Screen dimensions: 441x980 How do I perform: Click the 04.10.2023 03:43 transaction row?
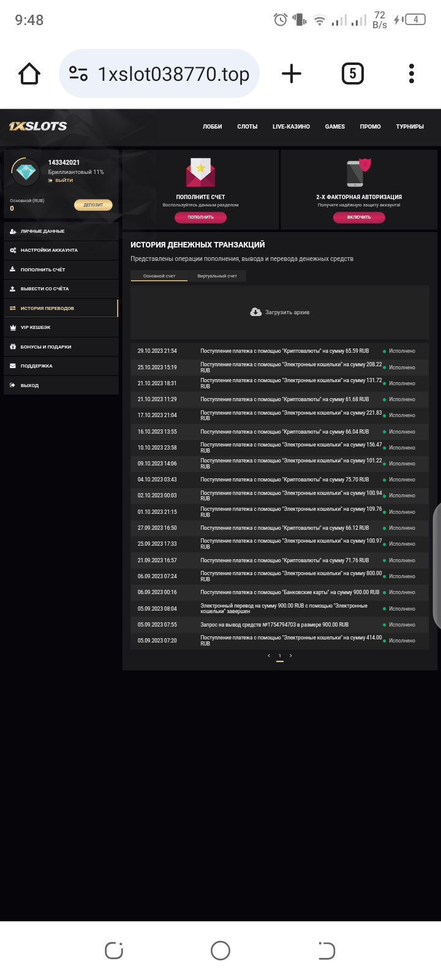(280, 480)
